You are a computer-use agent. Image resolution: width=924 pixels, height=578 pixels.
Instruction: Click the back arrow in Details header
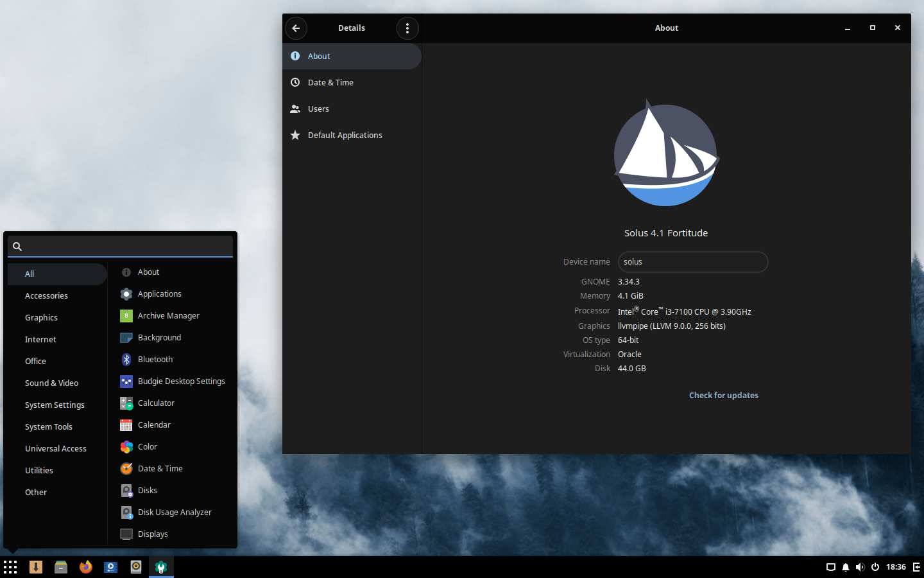tap(296, 28)
